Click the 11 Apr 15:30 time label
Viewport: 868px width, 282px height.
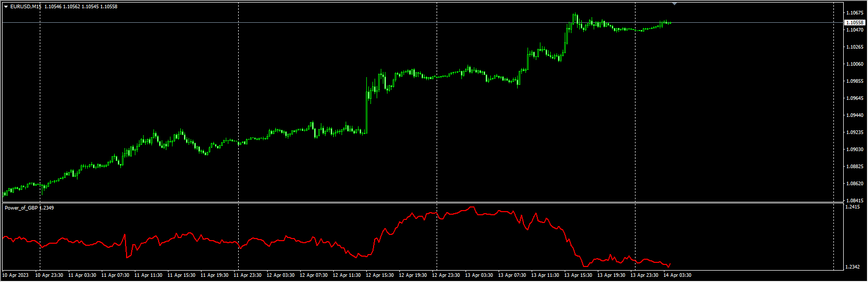click(x=181, y=275)
